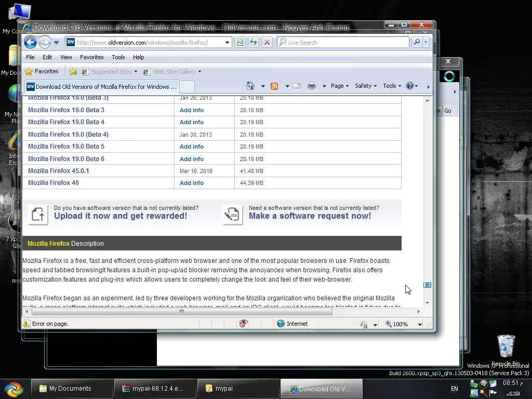
Task: Open the File menu
Action: (x=30, y=57)
